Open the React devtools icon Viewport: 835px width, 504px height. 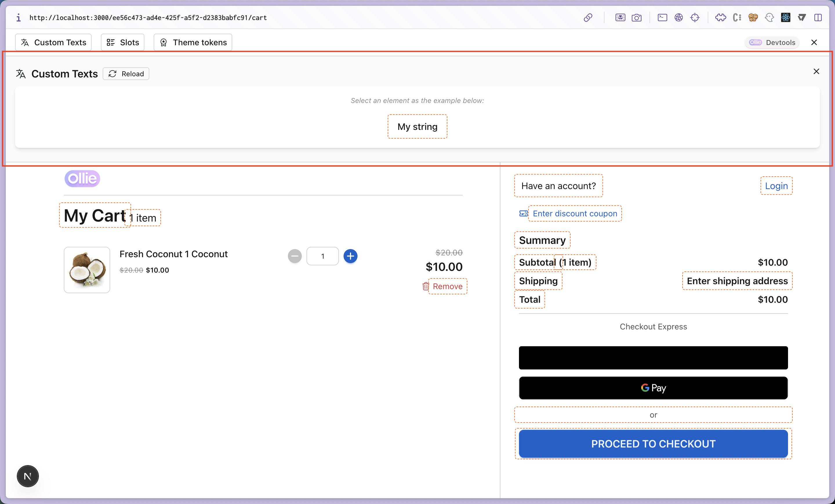785,17
